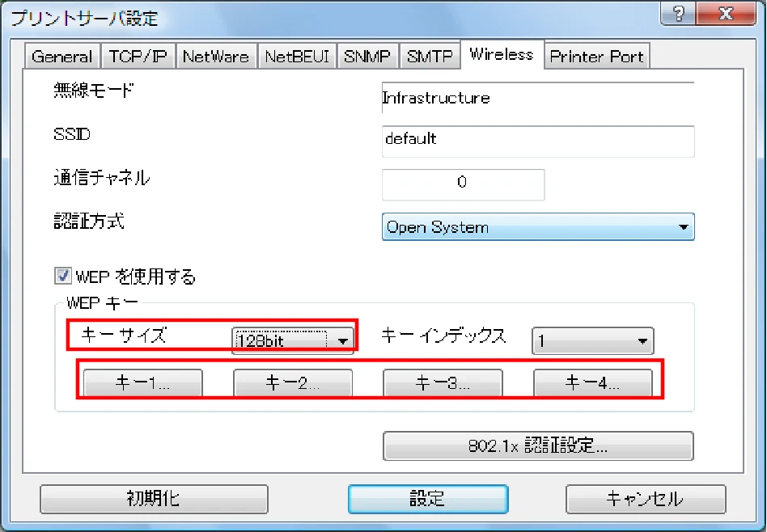Image resolution: width=767 pixels, height=532 pixels.
Task: Switch to the General tab
Action: click(62, 57)
